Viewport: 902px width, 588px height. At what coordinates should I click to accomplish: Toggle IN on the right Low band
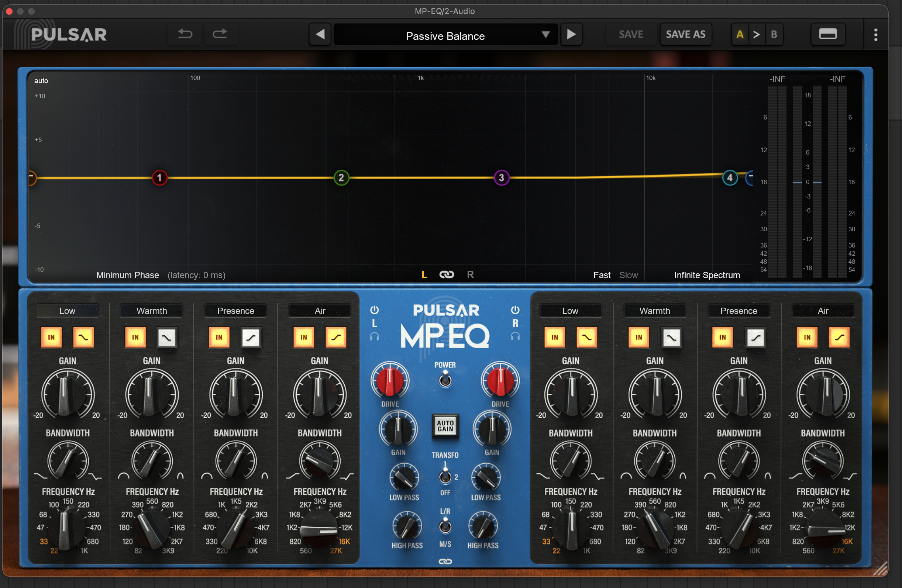pyautogui.click(x=554, y=337)
